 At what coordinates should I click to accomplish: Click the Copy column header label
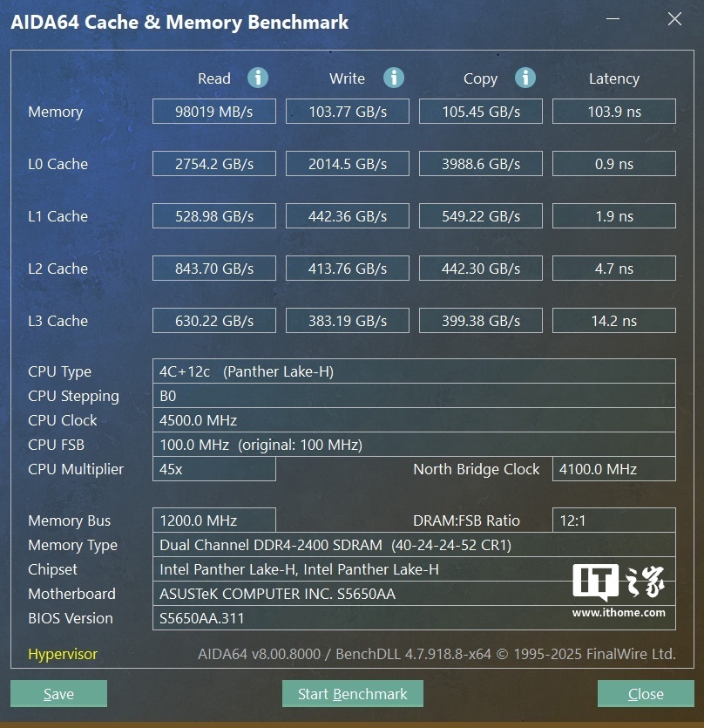click(x=480, y=79)
